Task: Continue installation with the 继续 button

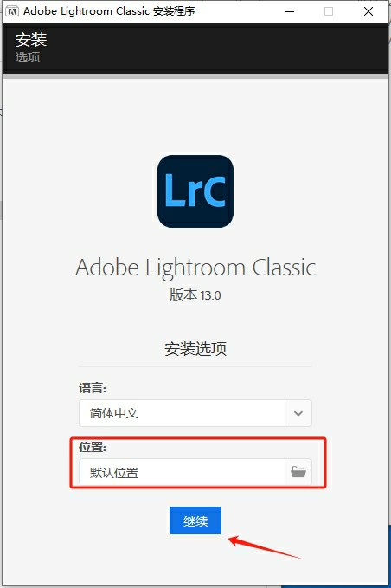Action: pos(195,520)
